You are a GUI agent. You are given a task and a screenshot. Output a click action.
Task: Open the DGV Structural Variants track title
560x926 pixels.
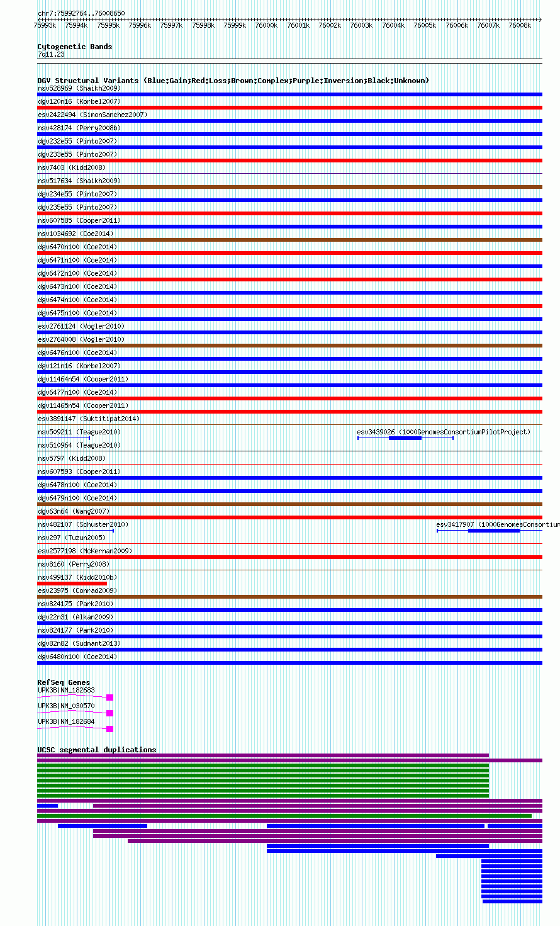(233, 81)
